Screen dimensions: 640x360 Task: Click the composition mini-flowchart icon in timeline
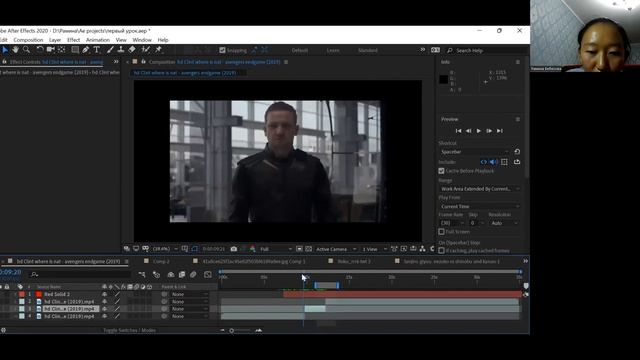pos(142,274)
